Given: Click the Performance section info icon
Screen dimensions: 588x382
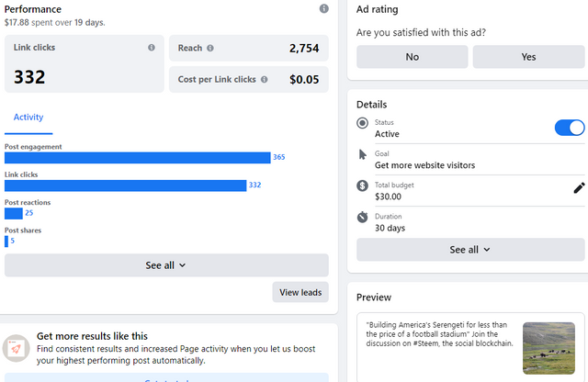Looking at the screenshot, I should 324,8.
